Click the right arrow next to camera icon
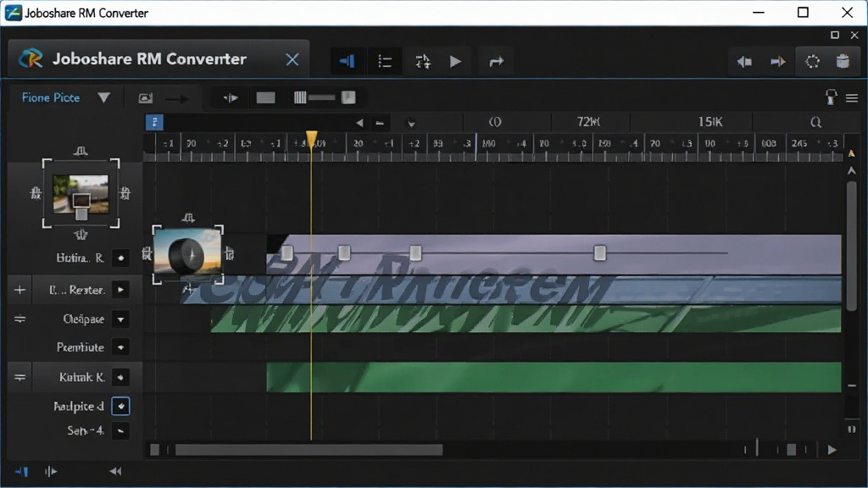 pos(177,99)
